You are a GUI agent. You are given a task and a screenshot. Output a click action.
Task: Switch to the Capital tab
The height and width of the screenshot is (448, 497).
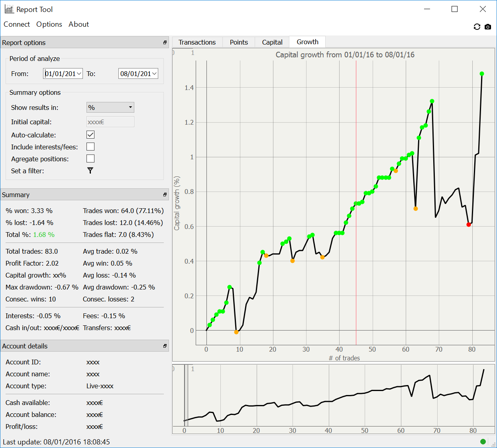[x=272, y=42]
